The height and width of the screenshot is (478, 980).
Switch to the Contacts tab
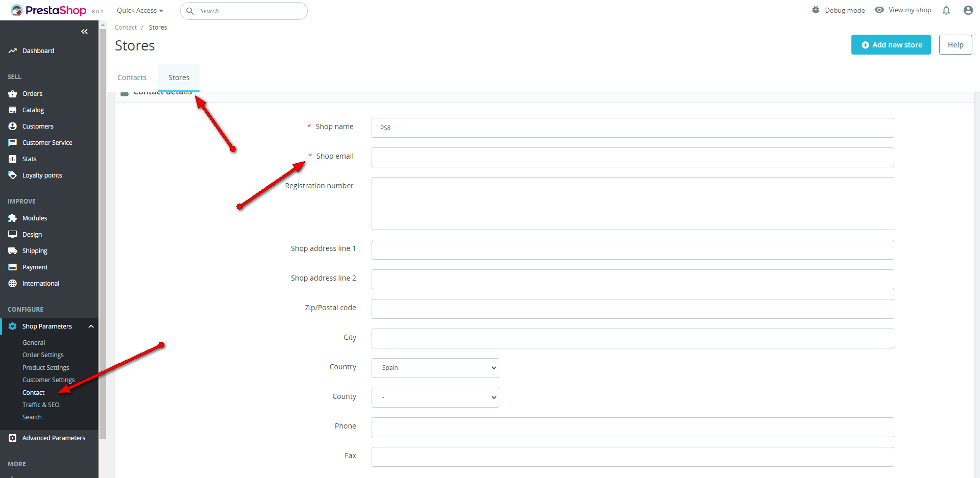(132, 78)
